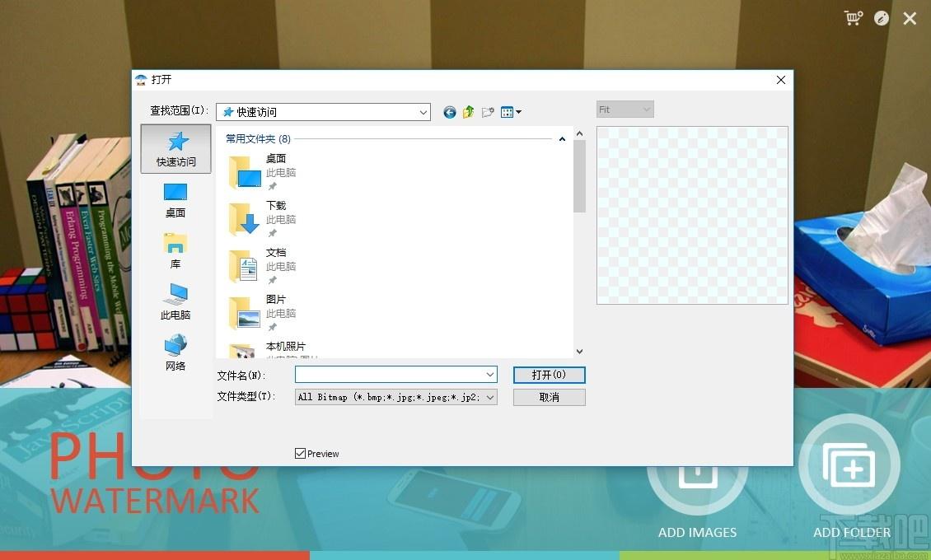The height and width of the screenshot is (560, 931).
Task: Click the ADD FOLDER circular icon
Action: coord(849,465)
